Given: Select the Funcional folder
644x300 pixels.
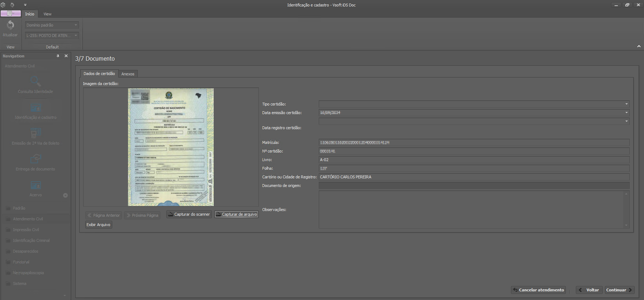Looking at the screenshot, I should tap(21, 262).
